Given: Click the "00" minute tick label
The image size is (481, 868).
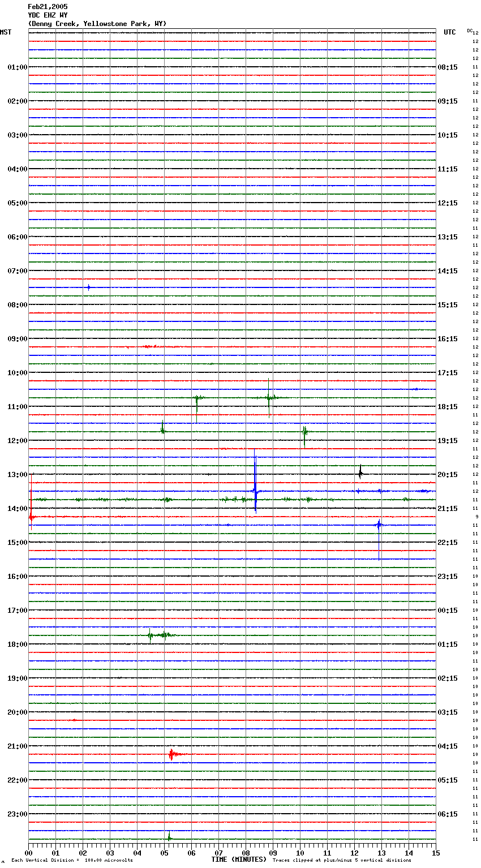Looking at the screenshot, I should (28, 853).
